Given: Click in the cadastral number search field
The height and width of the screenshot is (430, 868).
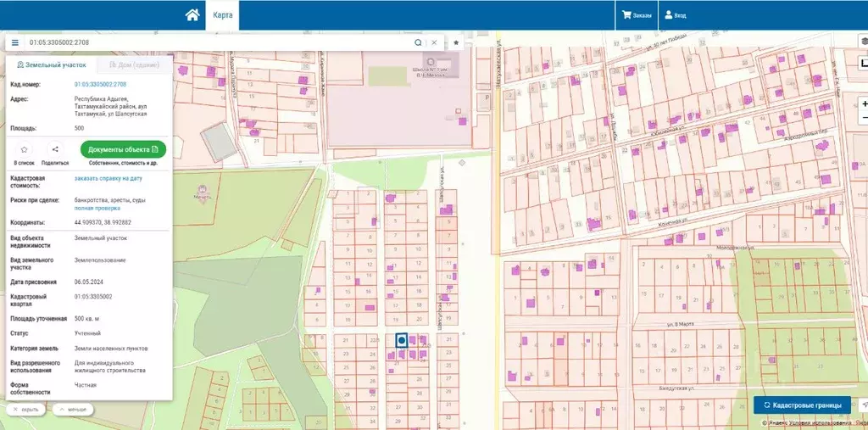Looking at the screenshot, I should pos(212,42).
